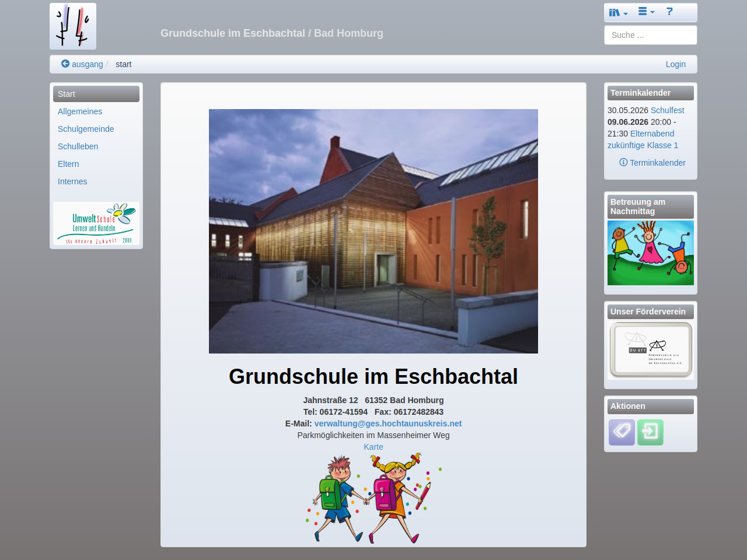Click the purple tags action icon
Screen dimensions: 747x560
coord(622,432)
